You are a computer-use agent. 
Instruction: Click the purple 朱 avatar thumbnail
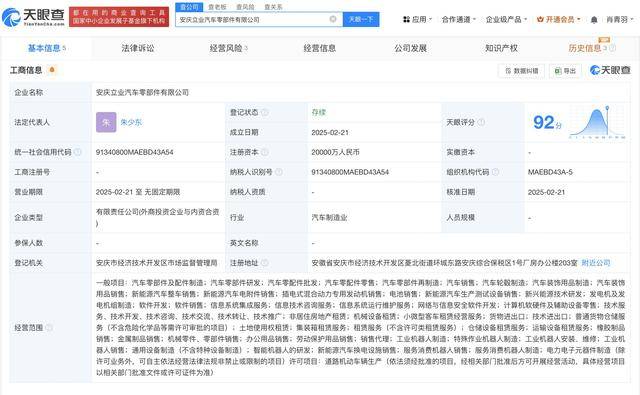pyautogui.click(x=106, y=122)
